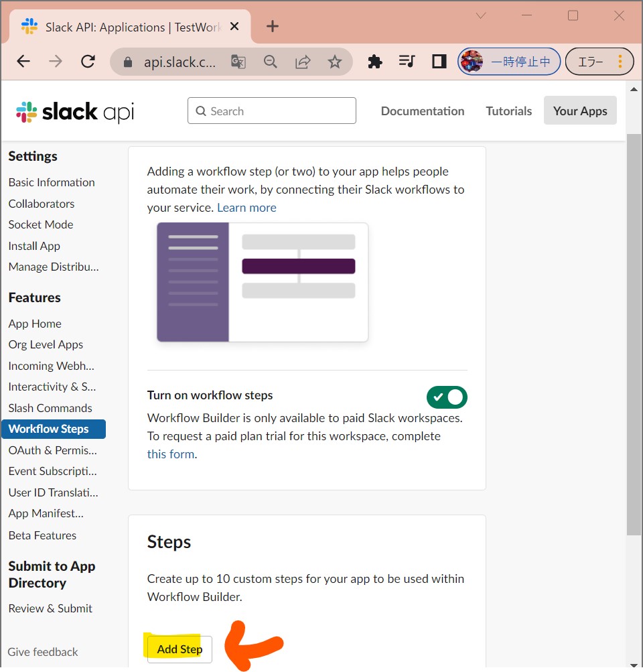Open the Extensions puzzle icon
This screenshot has width=643, height=672.
[x=375, y=62]
